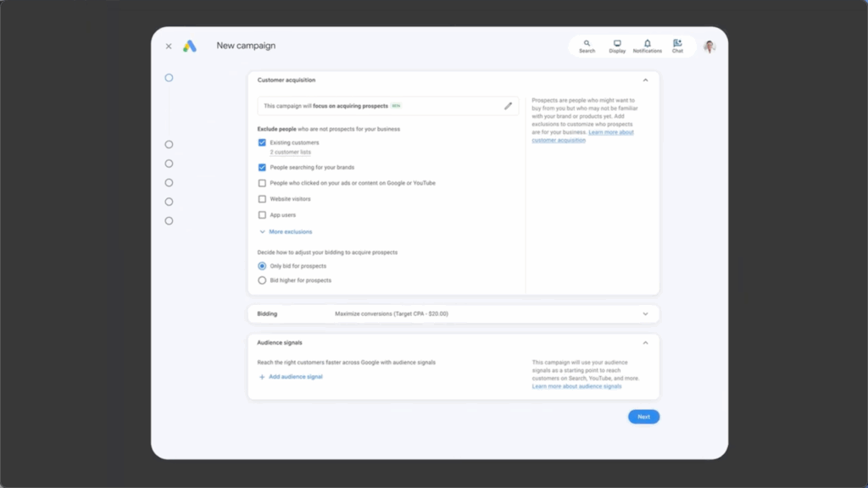This screenshot has height=488, width=868.
Task: Enable the Website visitors checkbox
Action: tap(262, 199)
